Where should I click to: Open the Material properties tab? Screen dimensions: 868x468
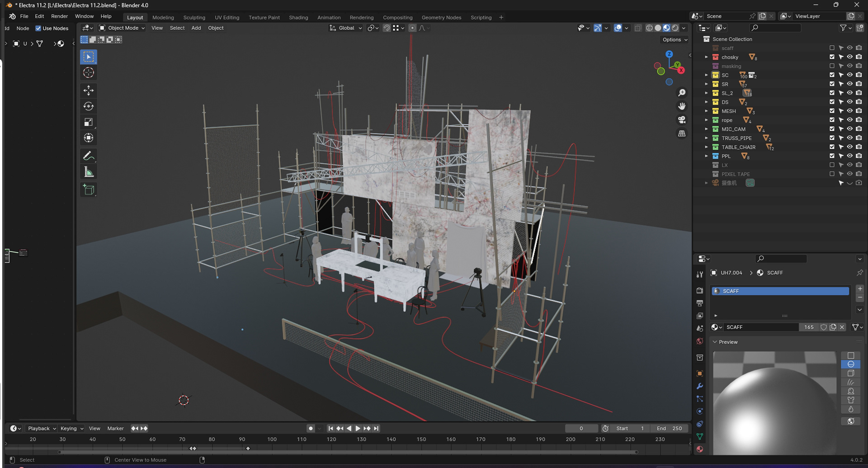(x=700, y=449)
